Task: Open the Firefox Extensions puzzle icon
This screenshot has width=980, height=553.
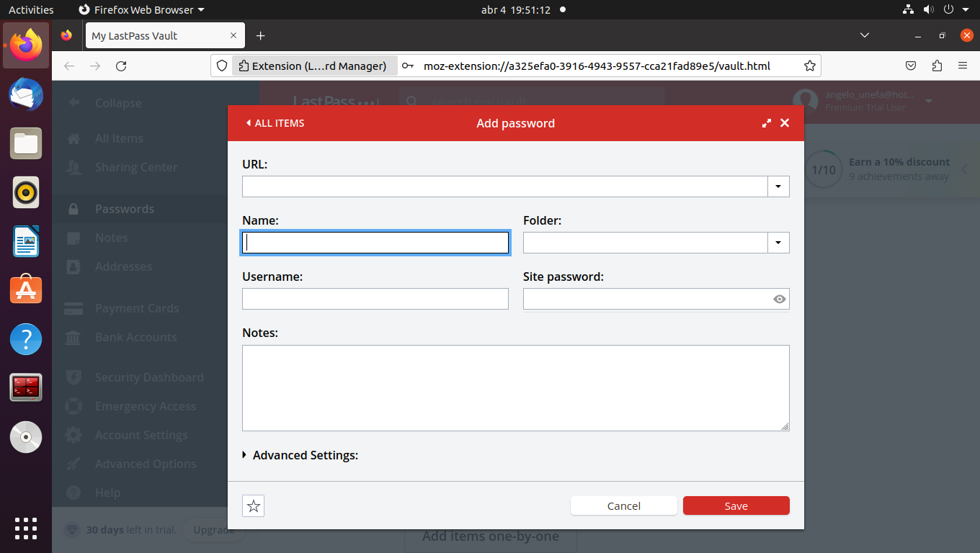Action: click(937, 66)
